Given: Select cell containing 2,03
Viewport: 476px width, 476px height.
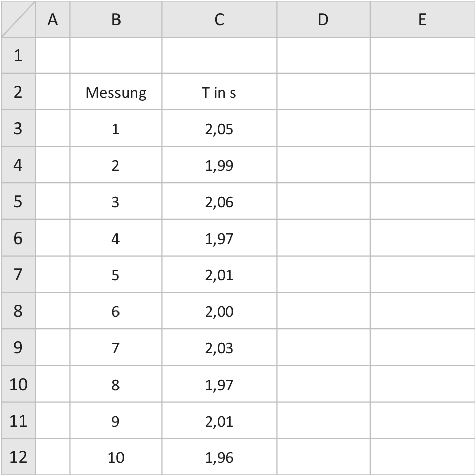Looking at the screenshot, I should [x=219, y=347].
